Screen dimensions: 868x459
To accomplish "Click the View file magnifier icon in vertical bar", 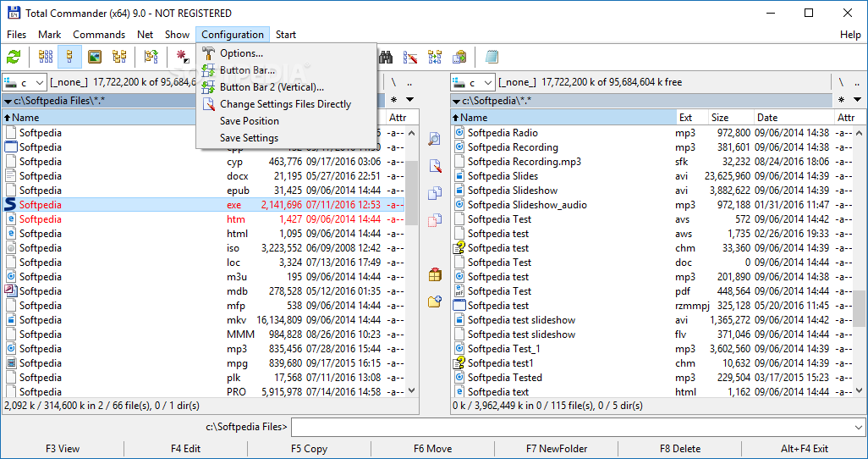I will click(435, 139).
